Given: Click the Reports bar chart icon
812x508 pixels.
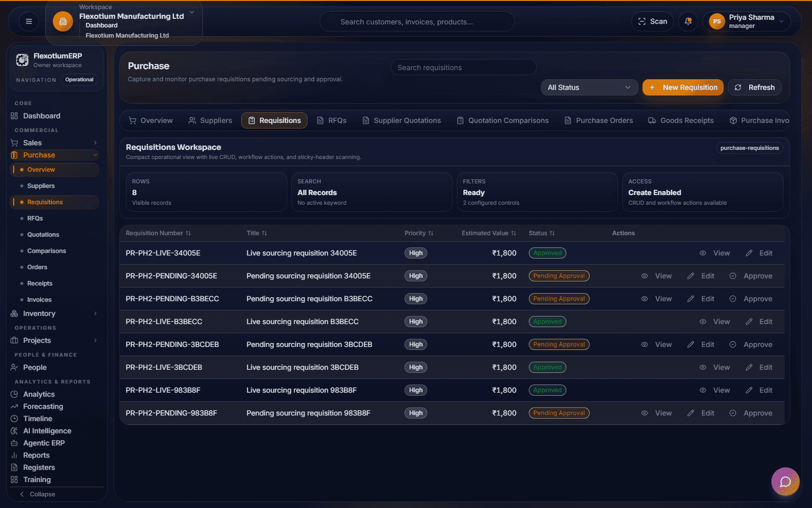Looking at the screenshot, I should (14, 455).
